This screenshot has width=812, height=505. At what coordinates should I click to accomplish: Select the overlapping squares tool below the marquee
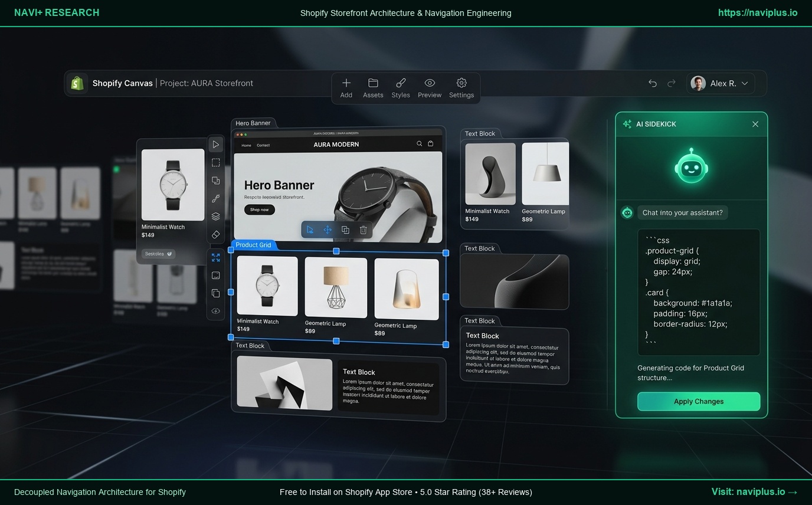point(216,181)
